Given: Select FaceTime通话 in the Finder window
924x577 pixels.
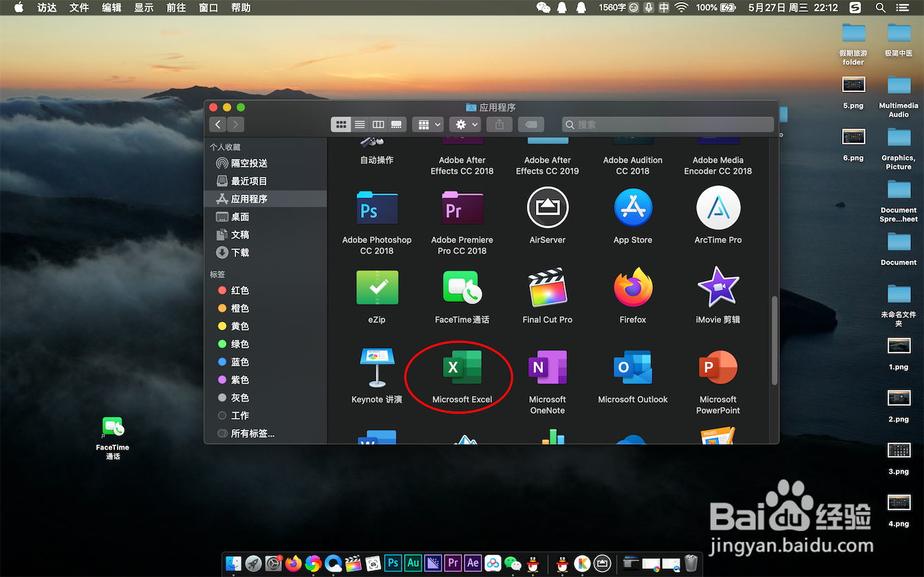Looking at the screenshot, I should (462, 287).
